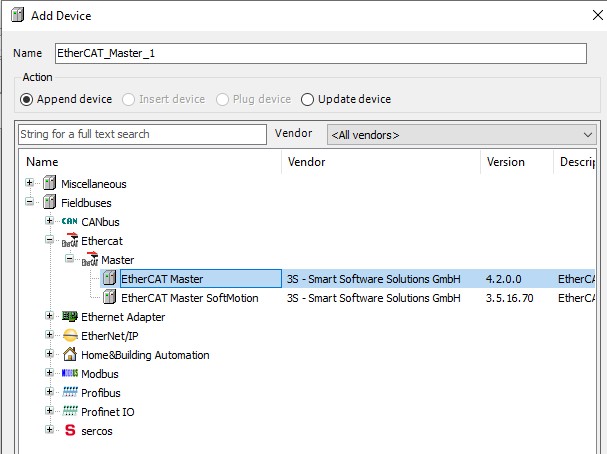Open the Vendor dropdown list
The image size is (607, 454).
click(x=461, y=135)
